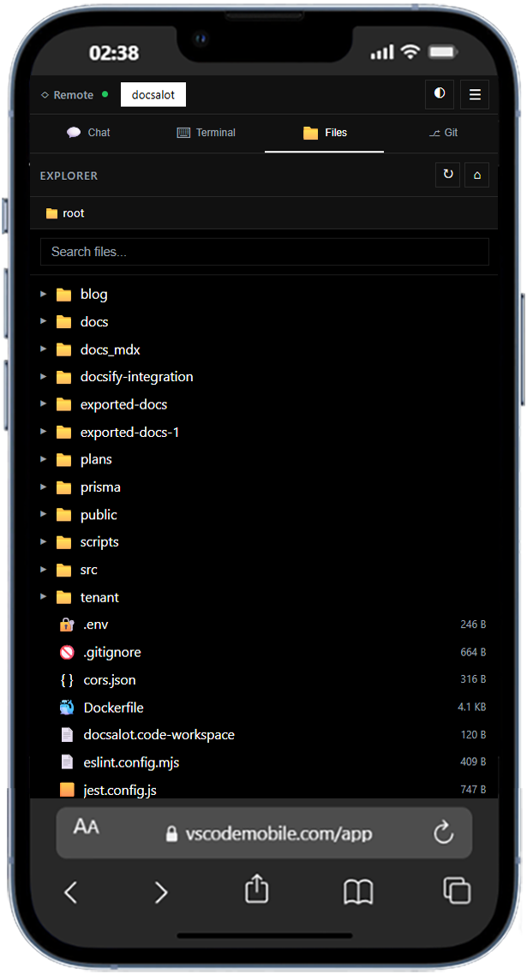
Task: Select the Files tab
Action: [x=325, y=133]
